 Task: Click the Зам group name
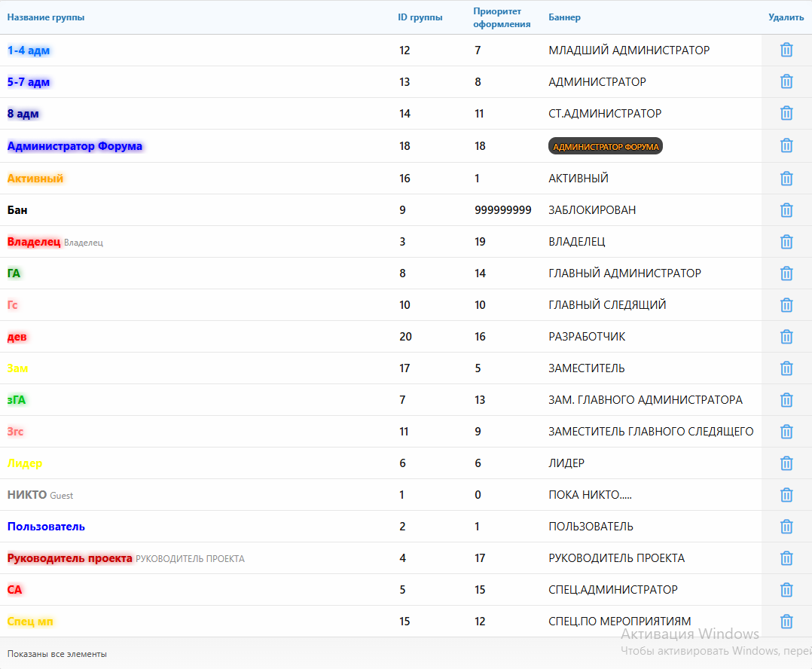pos(18,368)
